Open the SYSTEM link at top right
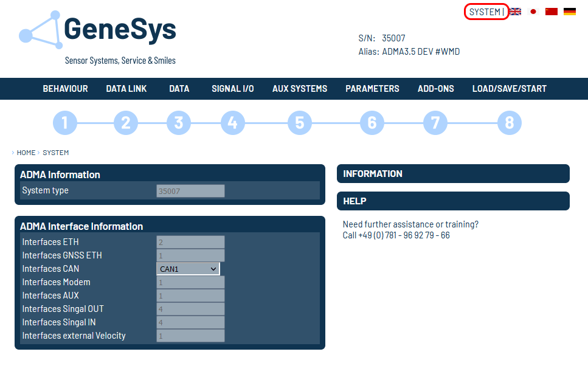The height and width of the screenshot is (391, 588). click(485, 12)
